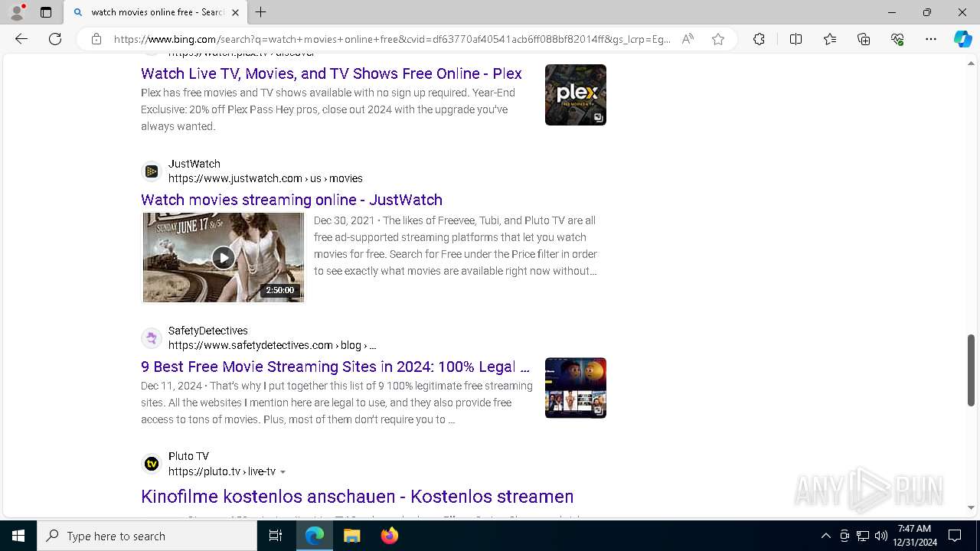The image size is (980, 551).
Task: Click the SafetyDetectives site icon
Action: (x=152, y=338)
